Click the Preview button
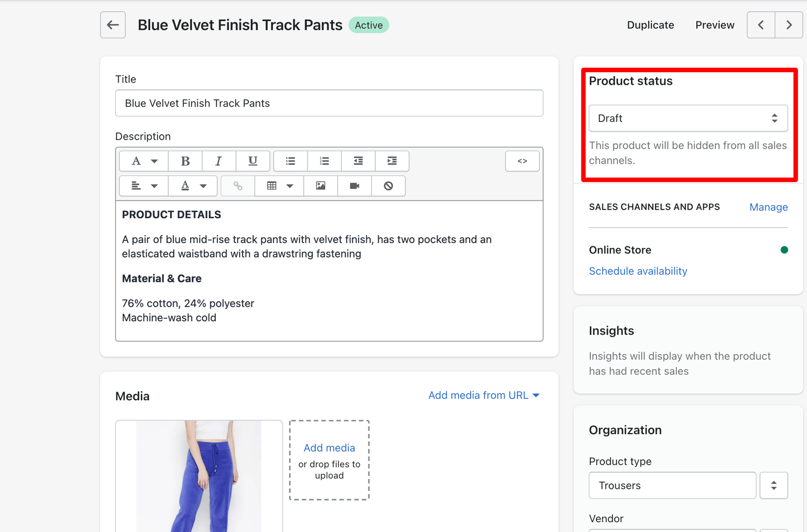Viewport: 807px width, 532px height. pyautogui.click(x=715, y=25)
